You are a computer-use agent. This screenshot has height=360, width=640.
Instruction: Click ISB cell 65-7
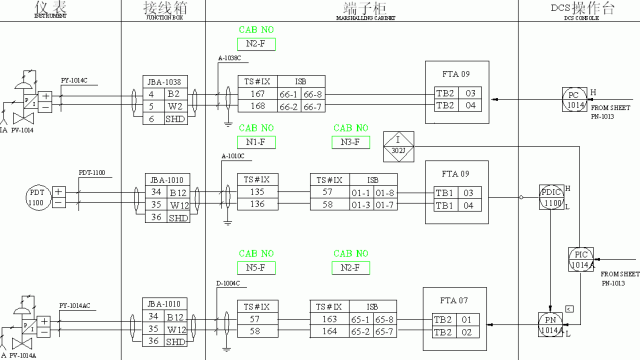pos(385,332)
